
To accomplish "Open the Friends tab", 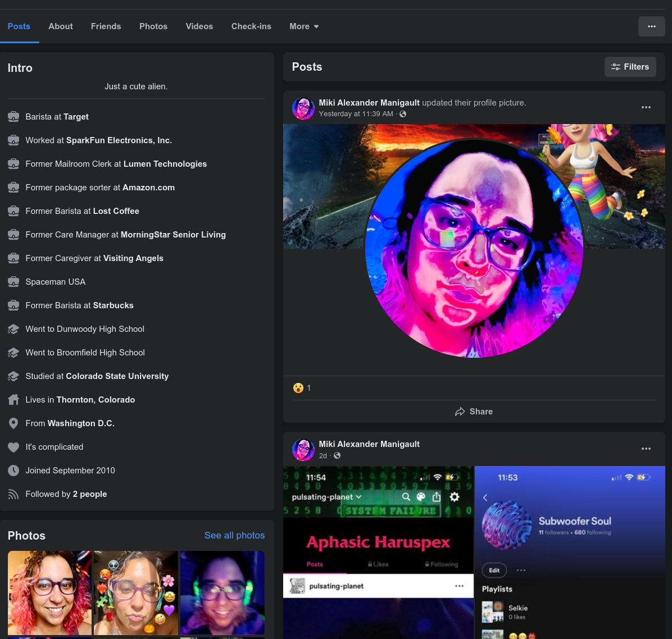I will tap(106, 26).
